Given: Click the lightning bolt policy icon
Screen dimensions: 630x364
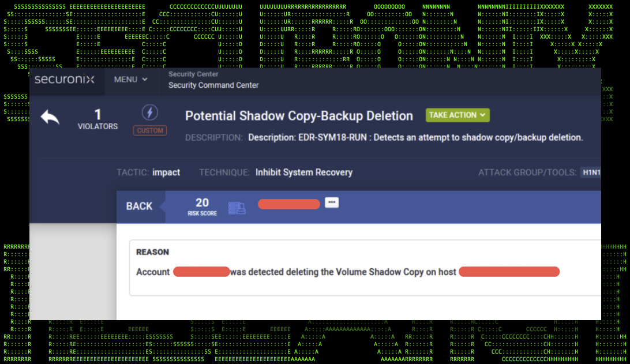Looking at the screenshot, I should pos(150,112).
